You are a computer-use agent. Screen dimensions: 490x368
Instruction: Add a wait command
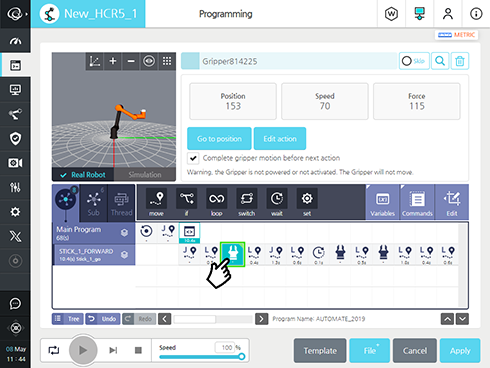tap(277, 202)
